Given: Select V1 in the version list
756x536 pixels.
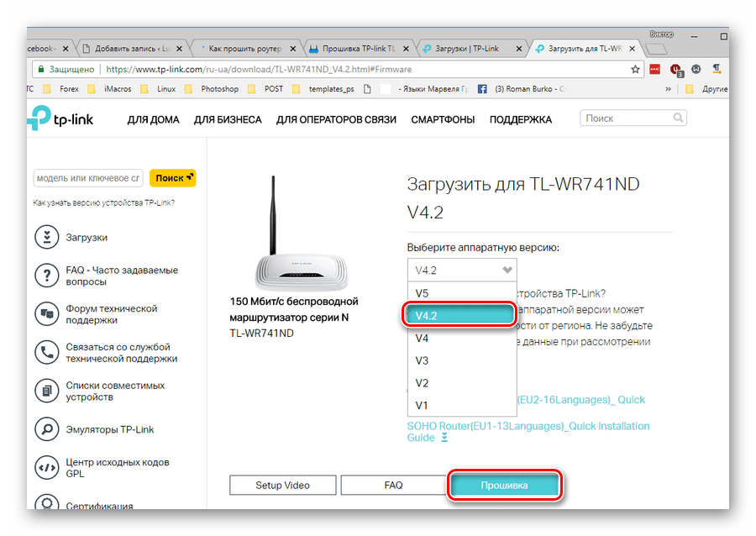Looking at the screenshot, I should [462, 406].
